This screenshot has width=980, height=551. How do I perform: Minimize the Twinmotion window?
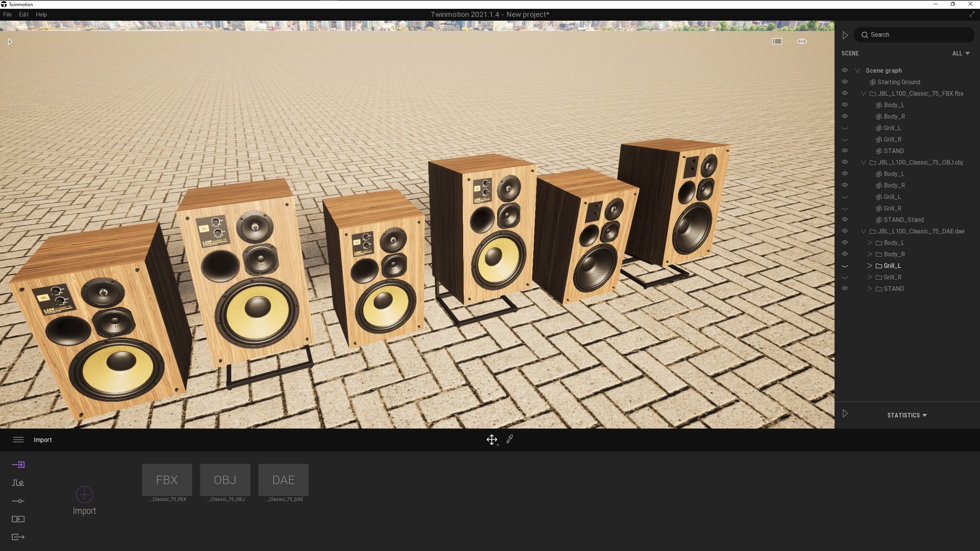936,4
